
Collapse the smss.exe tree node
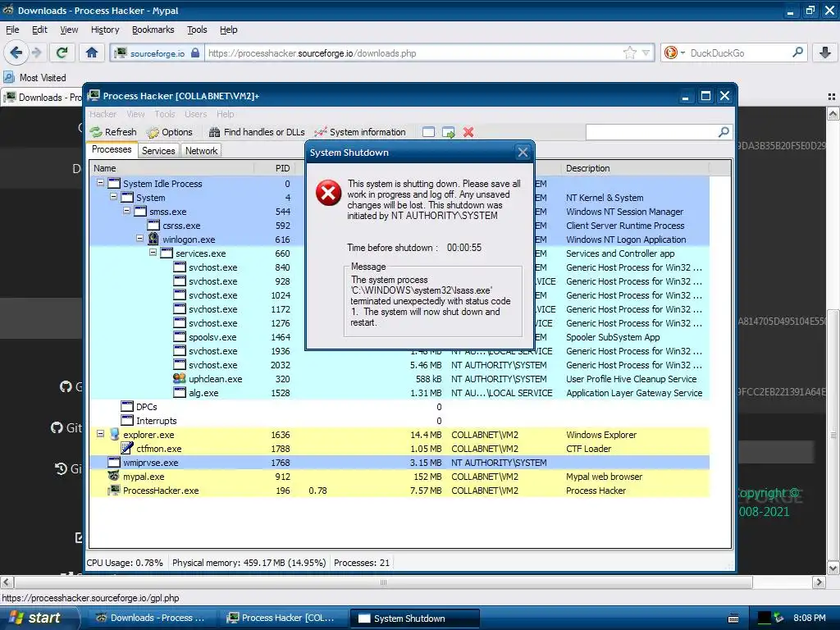pos(126,211)
